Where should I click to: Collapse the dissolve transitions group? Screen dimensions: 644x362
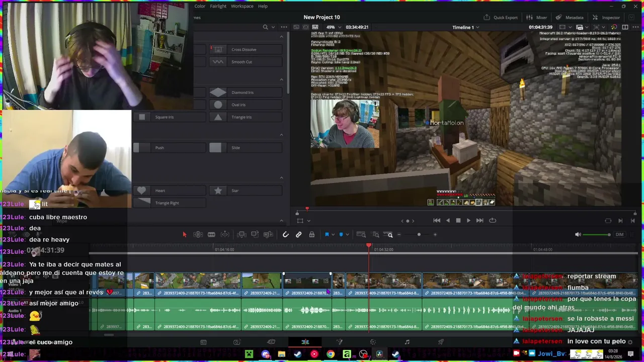(281, 37)
